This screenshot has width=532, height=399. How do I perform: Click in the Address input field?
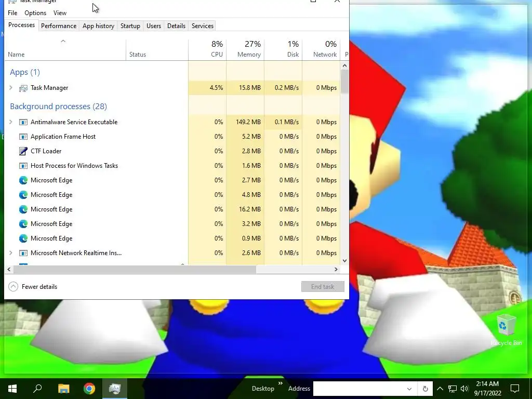[358, 389]
